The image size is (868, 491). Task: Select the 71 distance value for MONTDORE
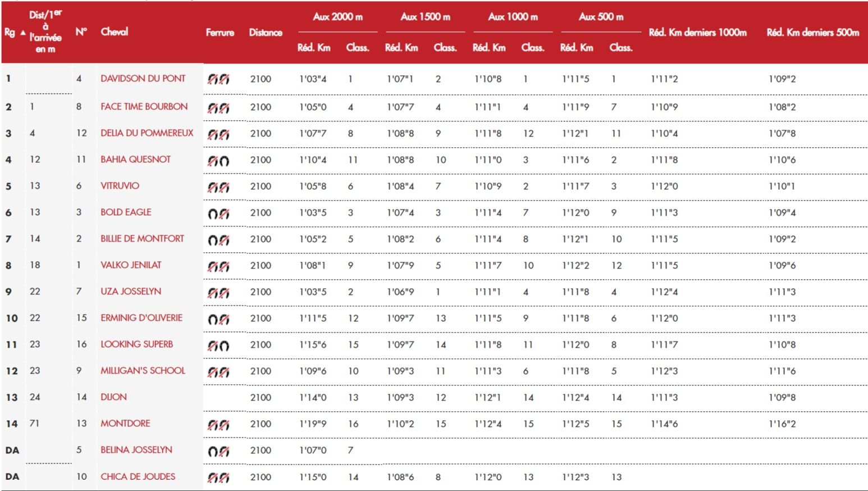(35, 424)
